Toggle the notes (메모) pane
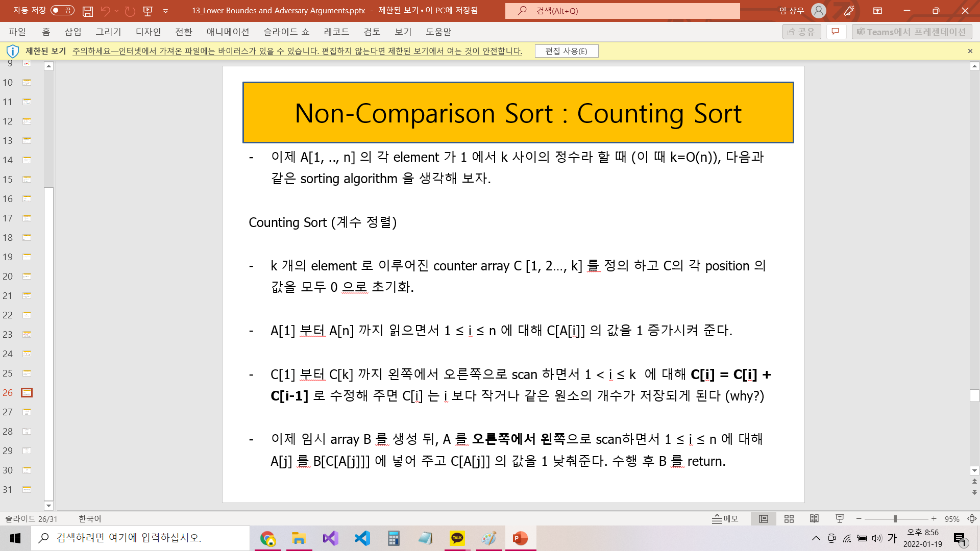The image size is (980, 551). [x=725, y=519]
